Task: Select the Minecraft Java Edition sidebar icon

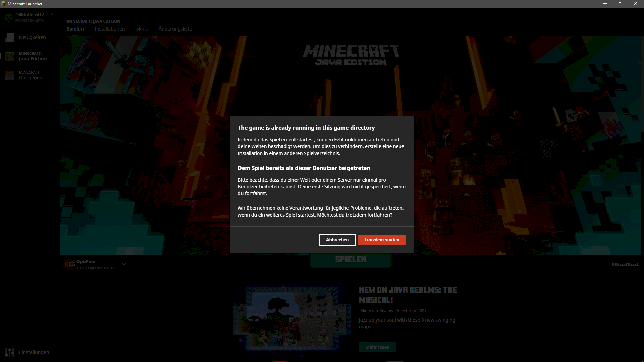Action: click(9, 56)
